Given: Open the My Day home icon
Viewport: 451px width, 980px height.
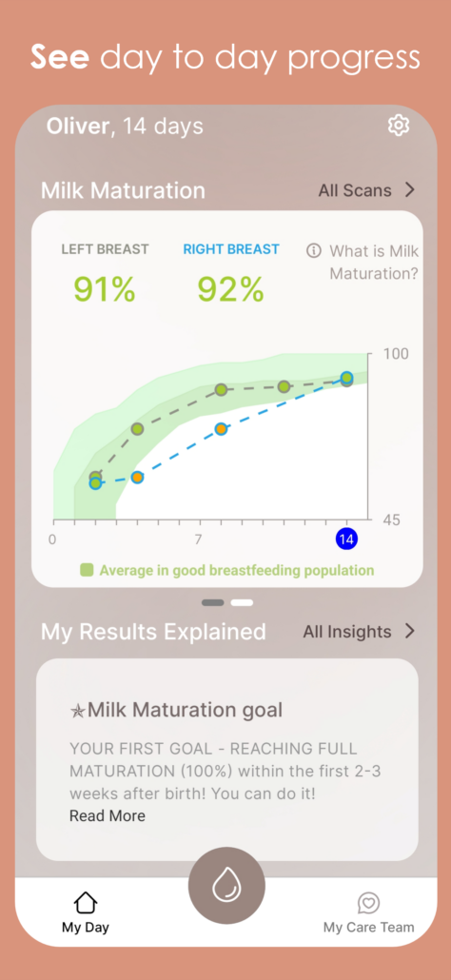Looking at the screenshot, I should point(86,903).
